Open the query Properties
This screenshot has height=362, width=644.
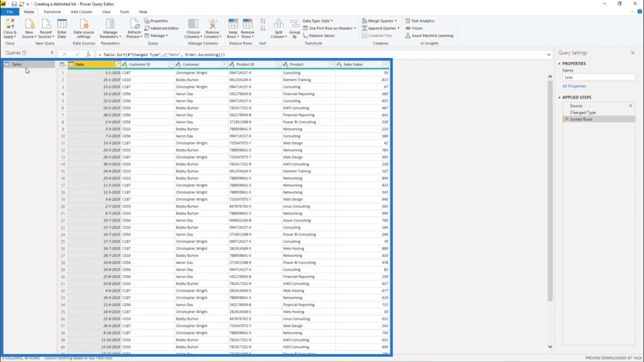156,21
